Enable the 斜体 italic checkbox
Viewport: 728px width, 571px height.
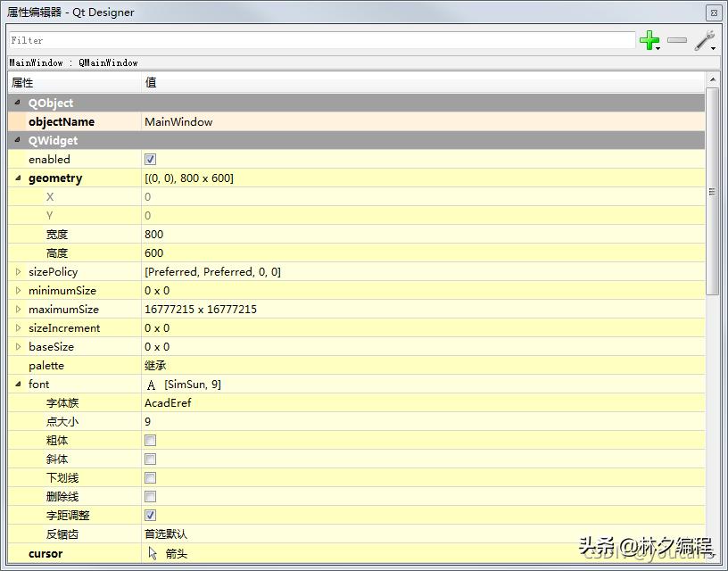151,459
